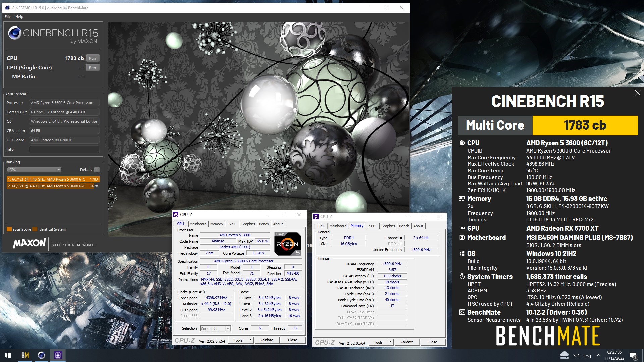
Task: Close the BenchMate result panel
Action: click(x=638, y=93)
